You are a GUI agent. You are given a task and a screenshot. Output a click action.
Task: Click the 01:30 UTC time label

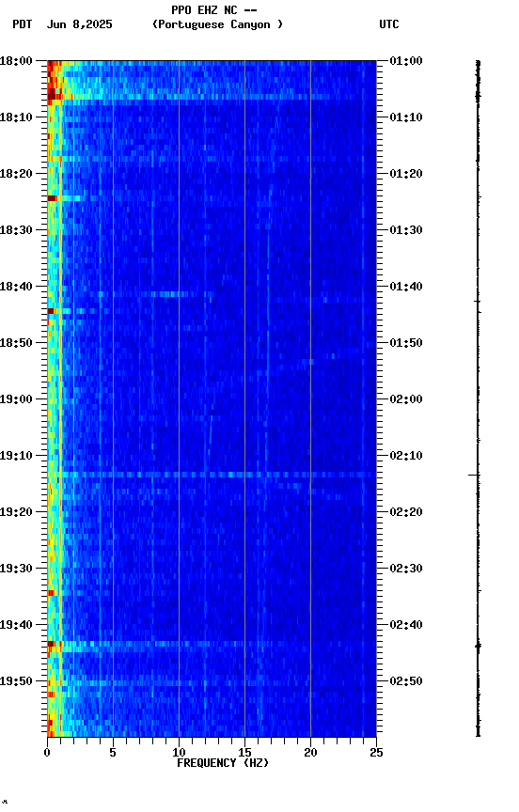[x=406, y=230]
